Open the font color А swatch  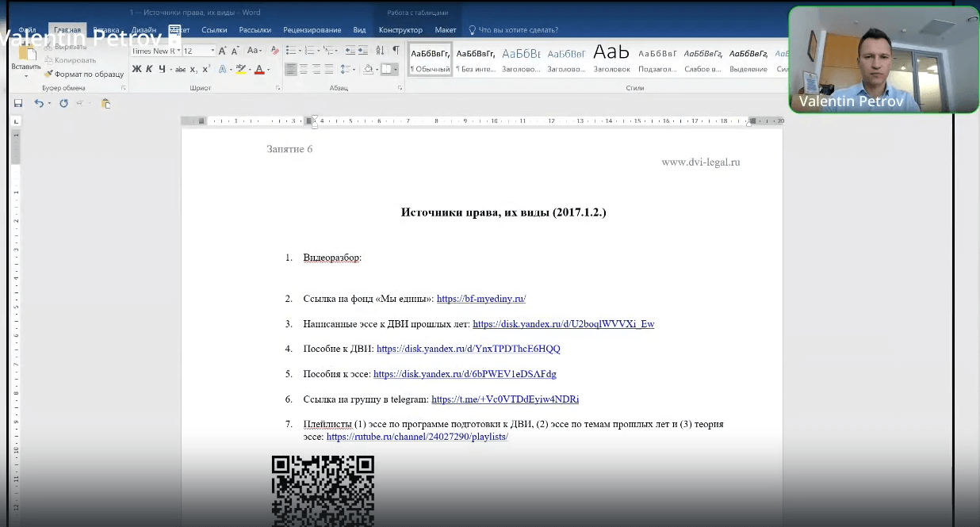tap(259, 68)
